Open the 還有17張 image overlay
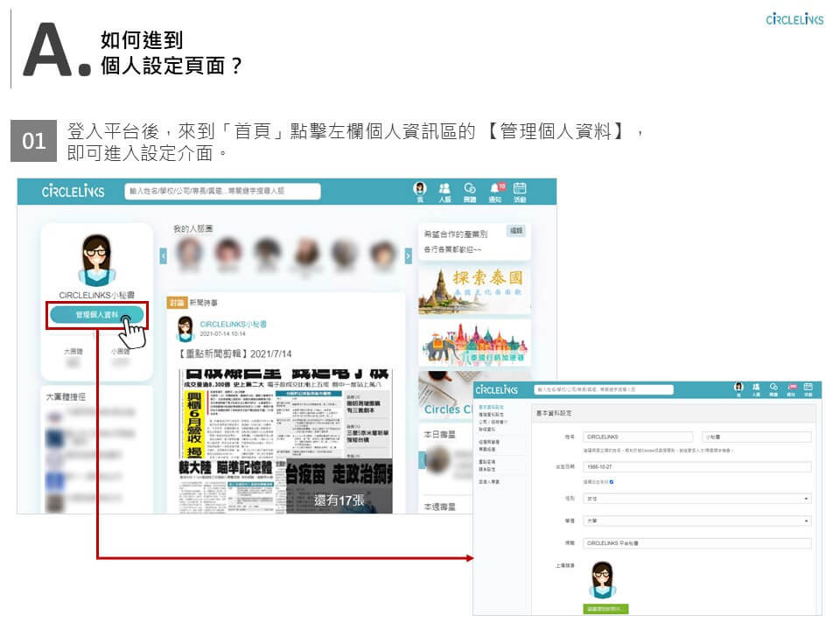The width and height of the screenshot is (840, 630). click(339, 486)
